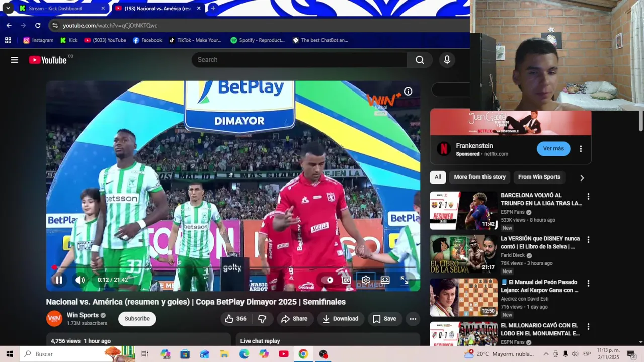Open the Facebook bookmark
The image size is (644, 362).
(147, 40)
